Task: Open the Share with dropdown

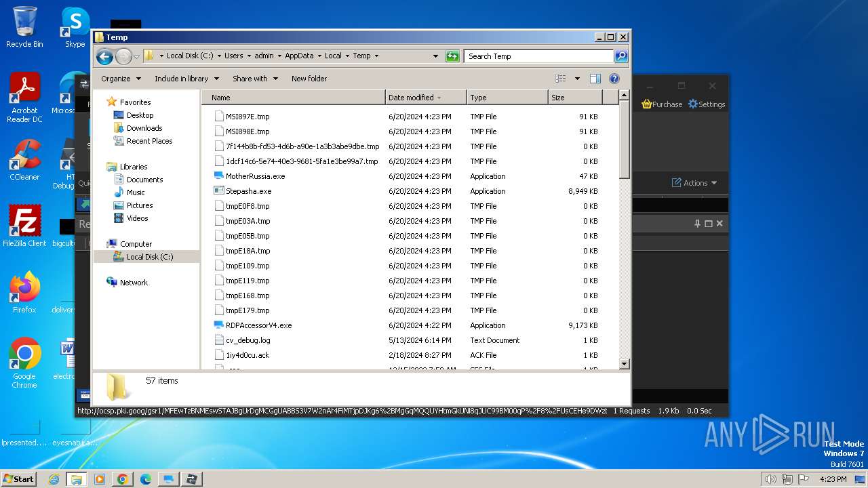Action: [255, 79]
